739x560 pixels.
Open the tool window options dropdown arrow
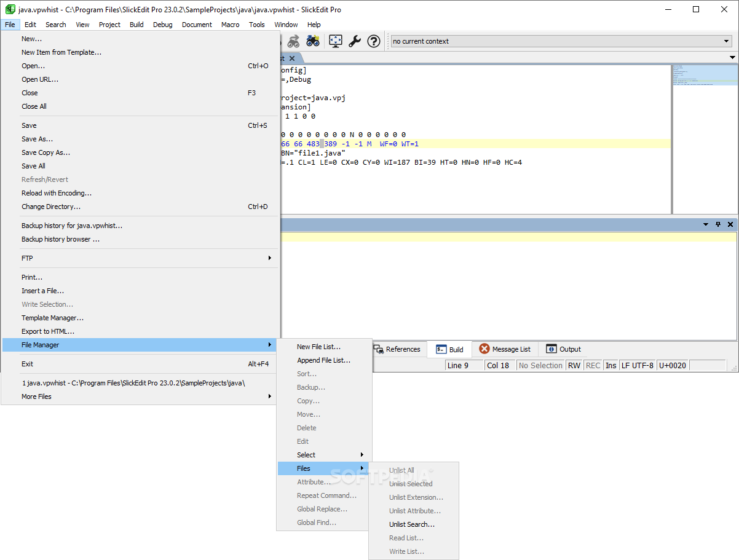706,224
